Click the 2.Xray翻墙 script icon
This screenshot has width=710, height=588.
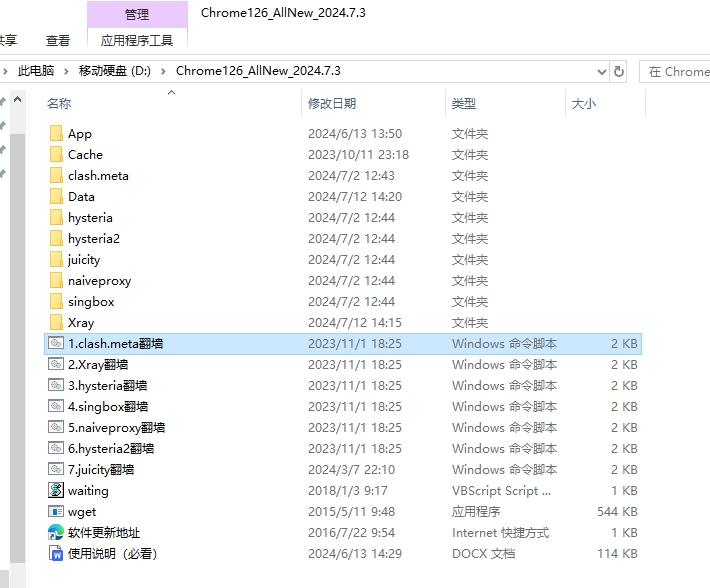(56, 364)
